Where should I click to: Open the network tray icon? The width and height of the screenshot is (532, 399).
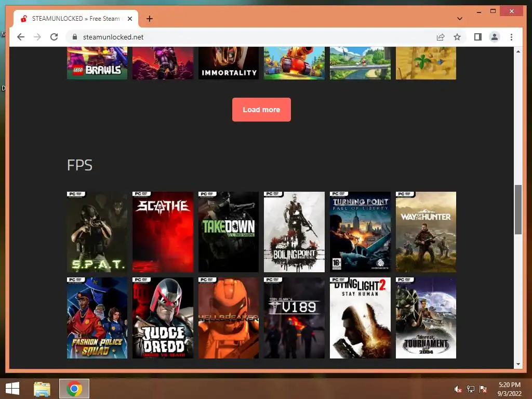coord(471,389)
